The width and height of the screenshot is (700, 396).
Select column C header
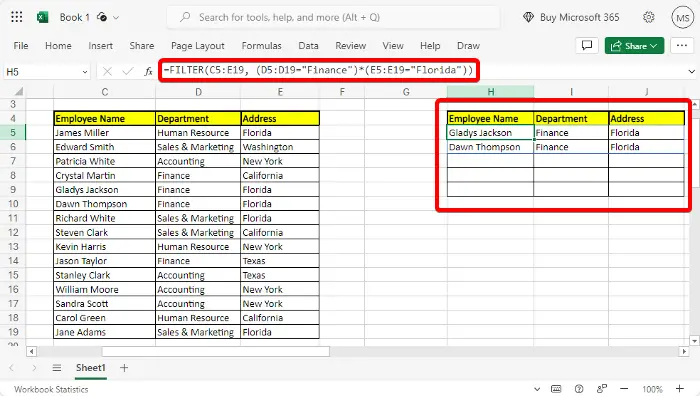point(104,92)
